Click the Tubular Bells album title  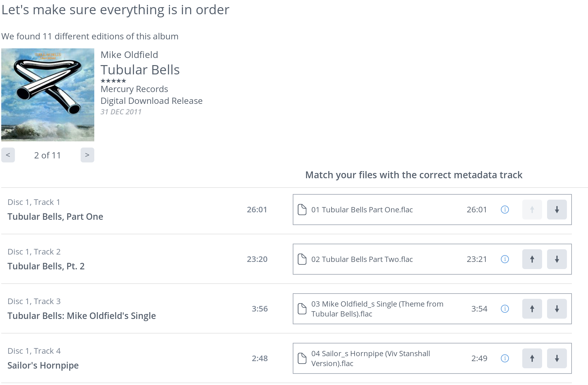[x=140, y=70]
